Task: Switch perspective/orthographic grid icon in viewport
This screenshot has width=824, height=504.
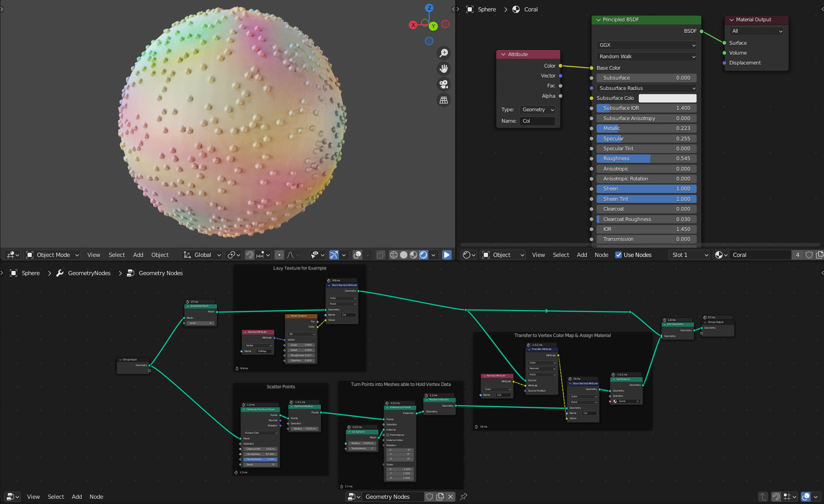Action: click(x=444, y=100)
